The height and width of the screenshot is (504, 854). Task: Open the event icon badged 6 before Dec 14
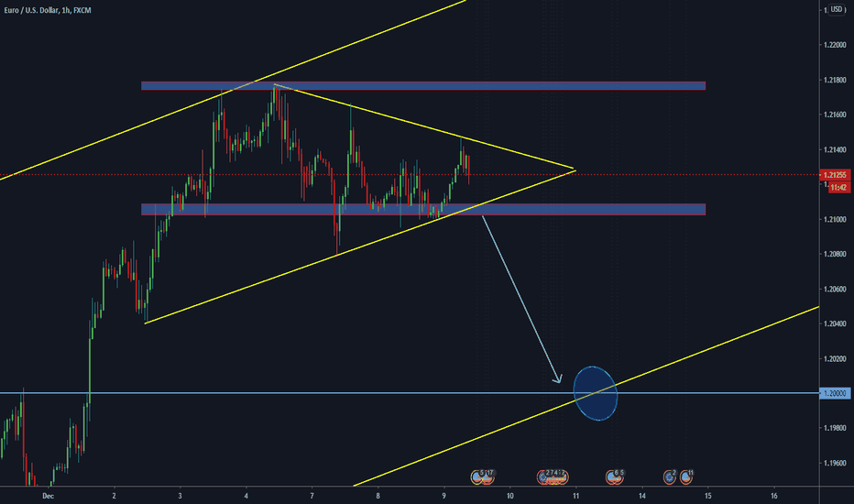point(611,477)
